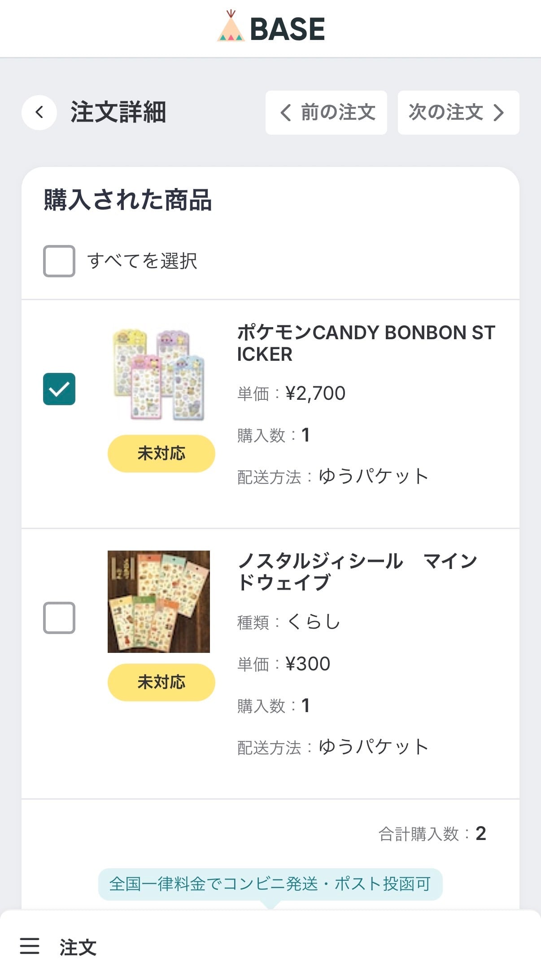The image size is (541, 980).
Task: Check the ノスタルジィシール item checkbox
Action: [x=59, y=617]
